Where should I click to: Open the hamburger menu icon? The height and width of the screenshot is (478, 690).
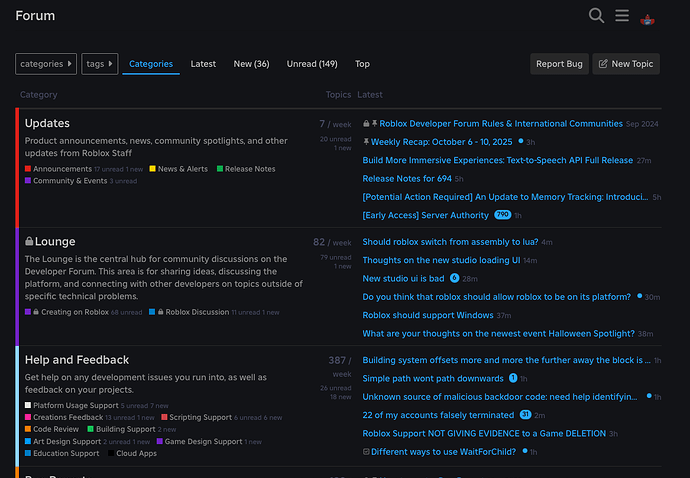pos(622,15)
